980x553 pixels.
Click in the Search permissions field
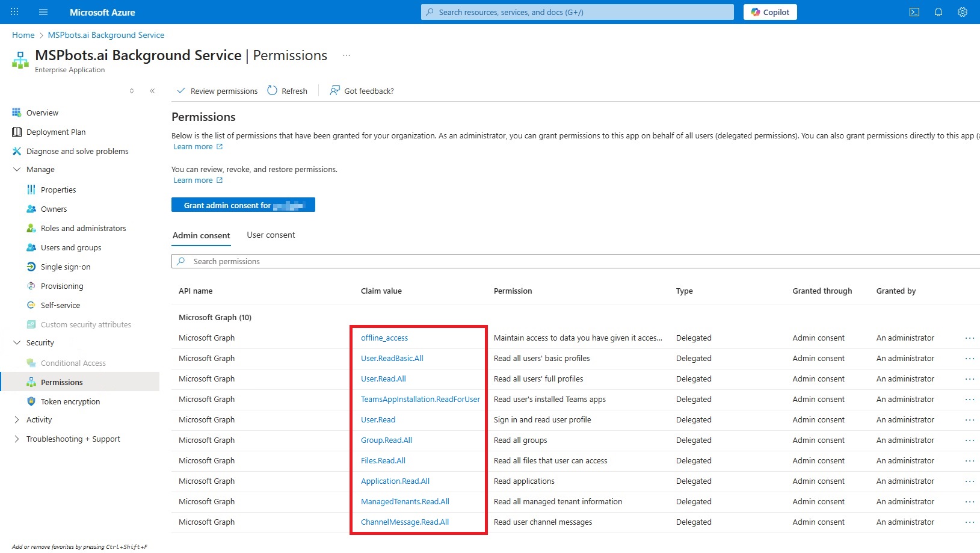pos(541,262)
